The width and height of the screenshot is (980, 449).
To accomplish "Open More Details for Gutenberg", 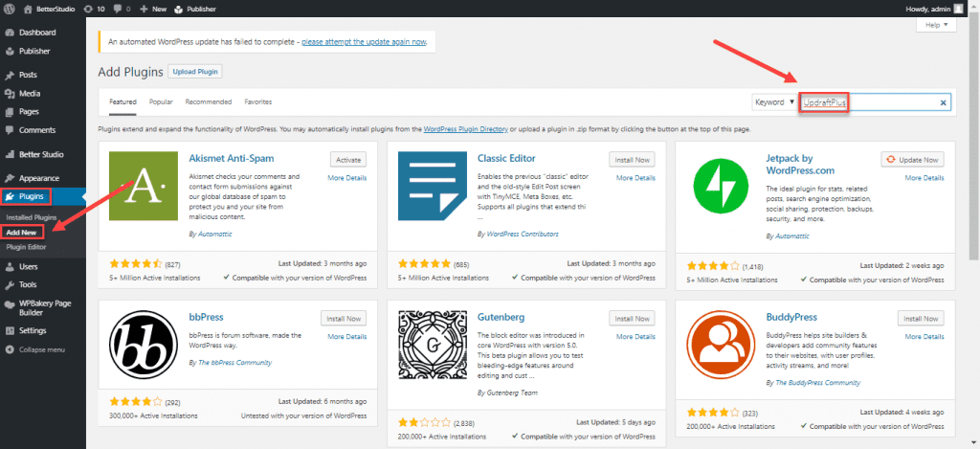I will pyautogui.click(x=635, y=336).
